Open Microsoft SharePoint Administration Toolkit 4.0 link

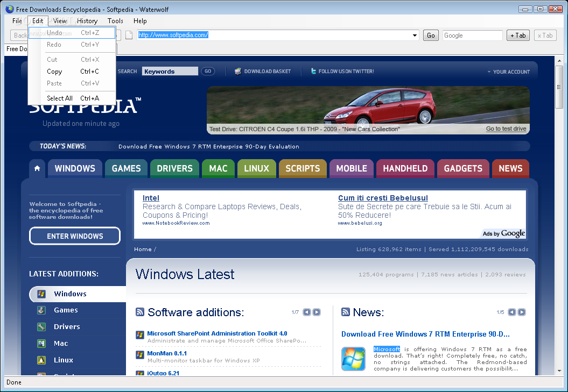pos(217,333)
